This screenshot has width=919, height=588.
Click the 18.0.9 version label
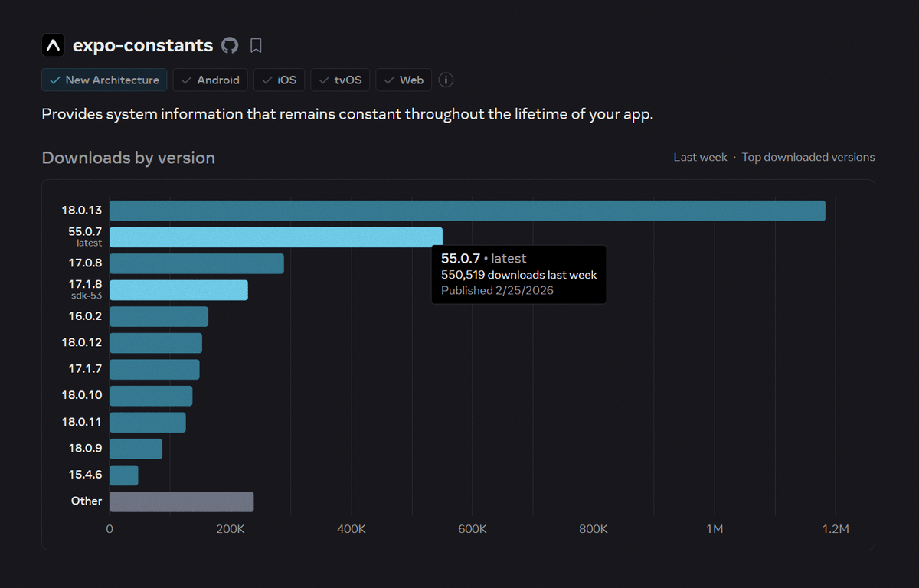[85, 449]
